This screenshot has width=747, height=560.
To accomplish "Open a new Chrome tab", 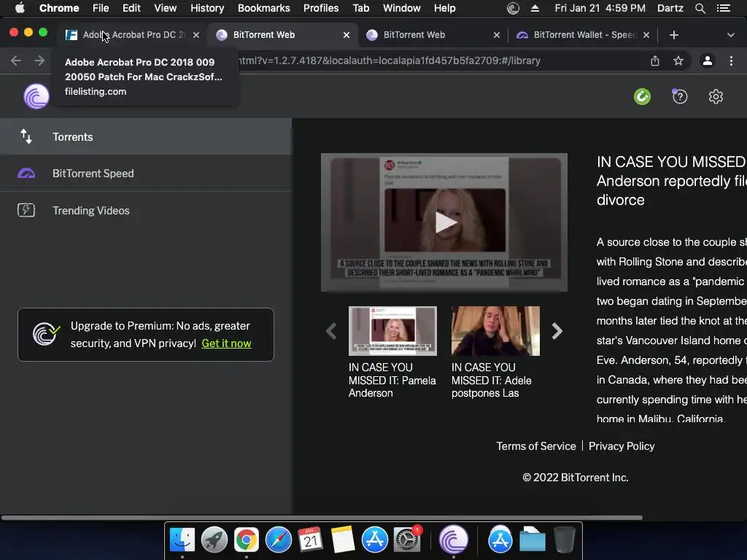I will pos(673,35).
